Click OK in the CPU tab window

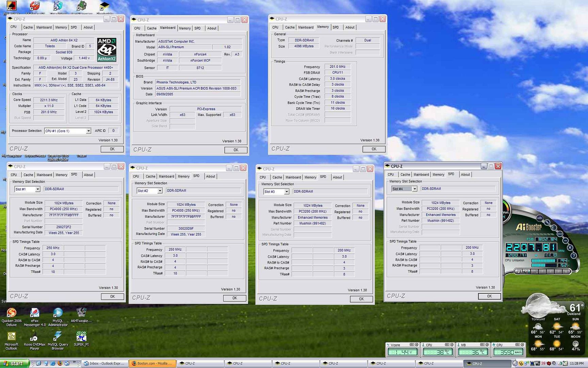coord(112,149)
